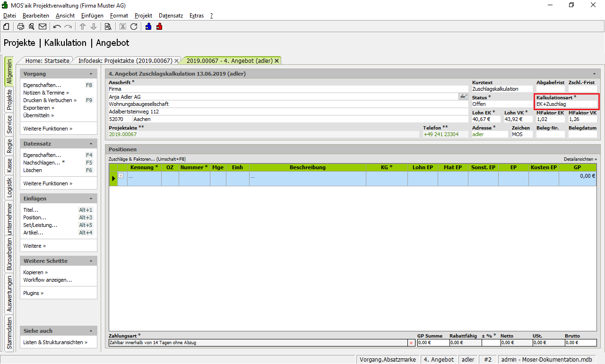Click into the Kurztext input field
This screenshot has height=364, width=605.
point(501,89)
